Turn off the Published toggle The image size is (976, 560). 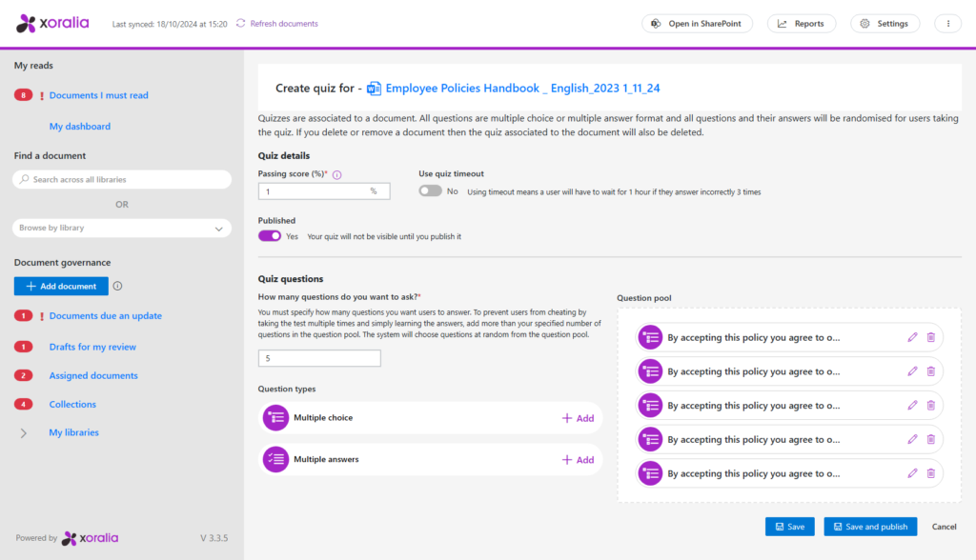click(x=270, y=236)
